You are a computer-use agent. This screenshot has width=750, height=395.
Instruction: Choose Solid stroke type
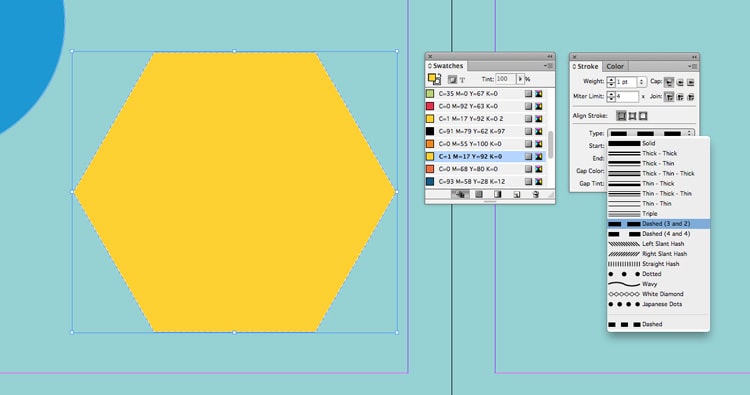659,143
